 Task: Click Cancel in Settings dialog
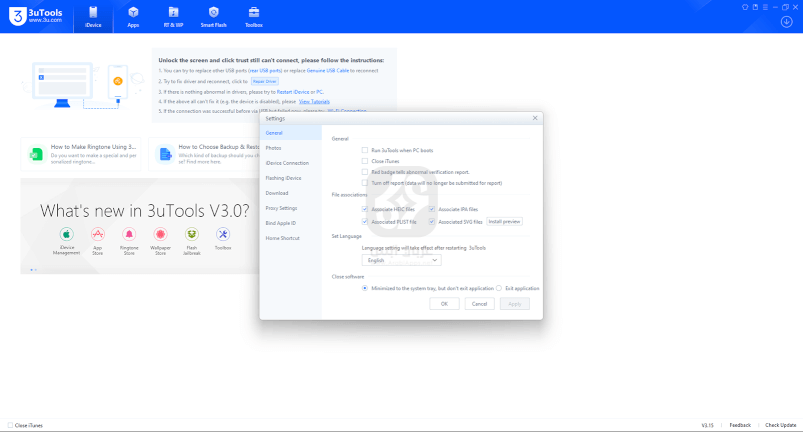[x=479, y=304]
